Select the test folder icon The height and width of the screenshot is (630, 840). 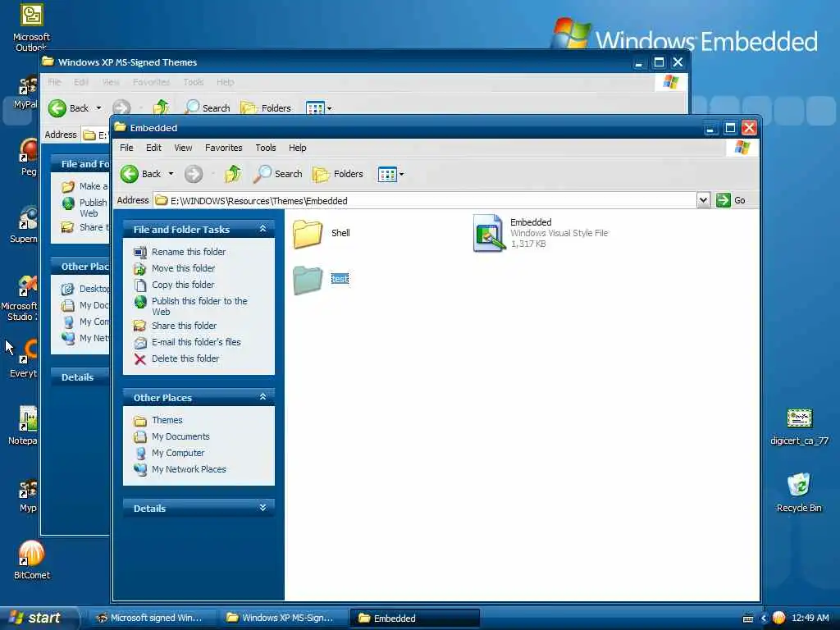[x=308, y=279]
